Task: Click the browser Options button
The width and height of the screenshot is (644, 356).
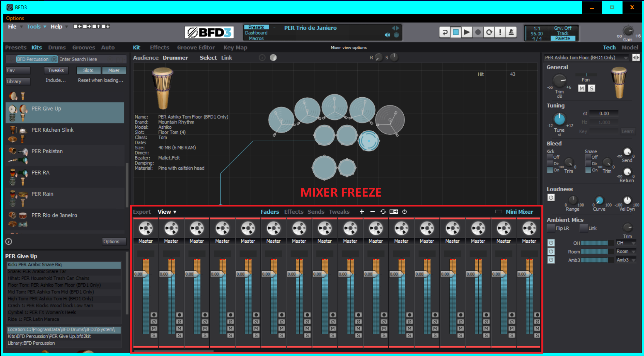Action: coord(115,241)
